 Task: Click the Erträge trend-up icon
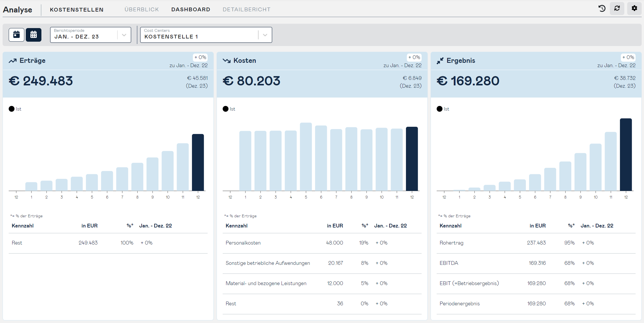pos(12,61)
